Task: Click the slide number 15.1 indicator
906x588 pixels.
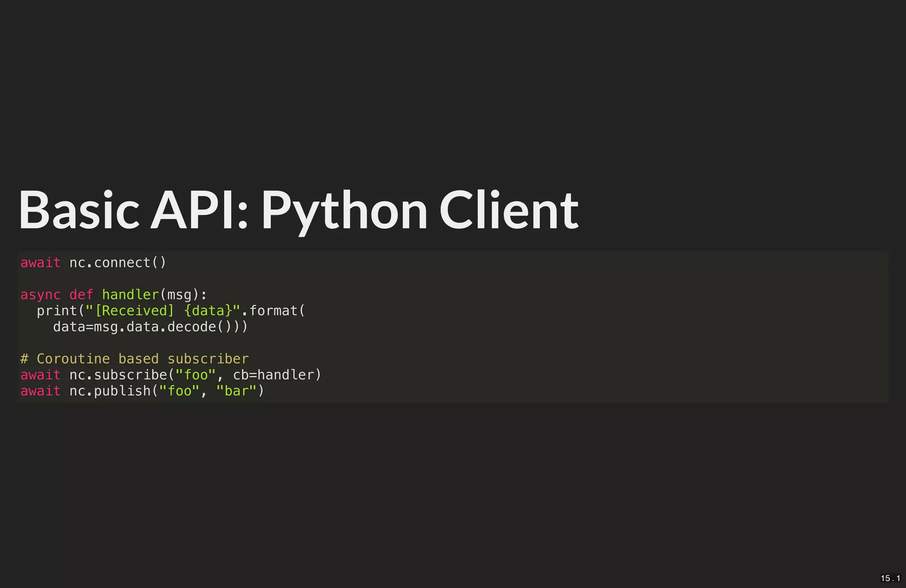Action: 890,578
